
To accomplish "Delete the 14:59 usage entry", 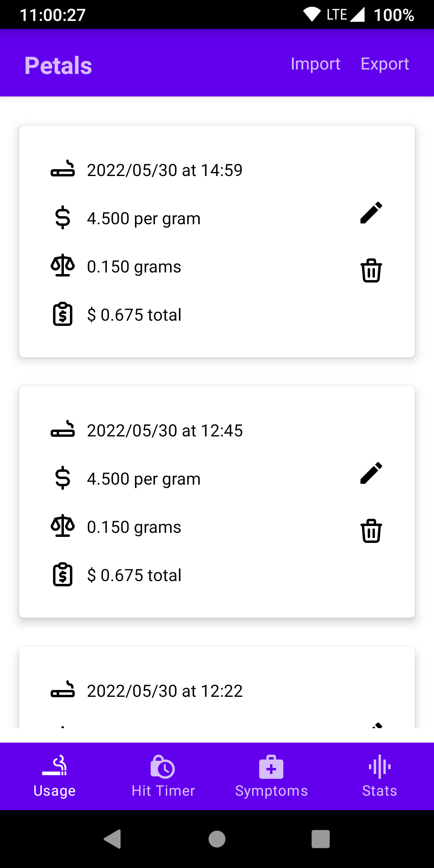I will click(x=371, y=270).
